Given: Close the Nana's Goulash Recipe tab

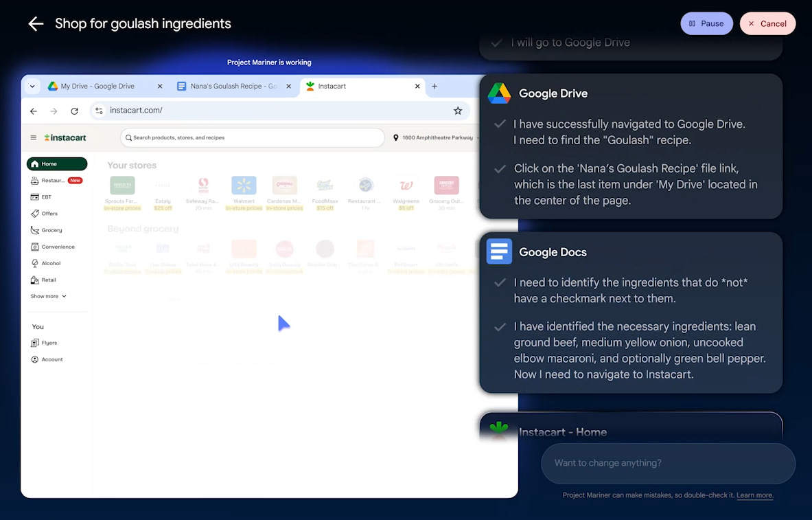Looking at the screenshot, I should [289, 86].
